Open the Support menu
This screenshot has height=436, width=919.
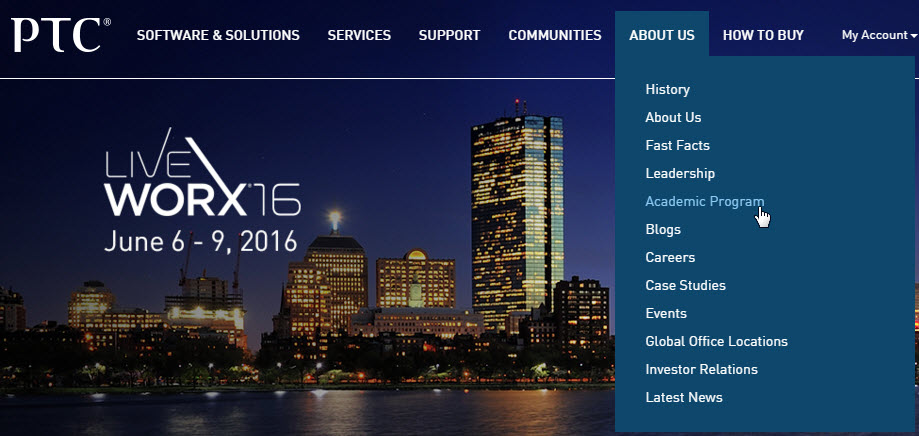point(450,35)
